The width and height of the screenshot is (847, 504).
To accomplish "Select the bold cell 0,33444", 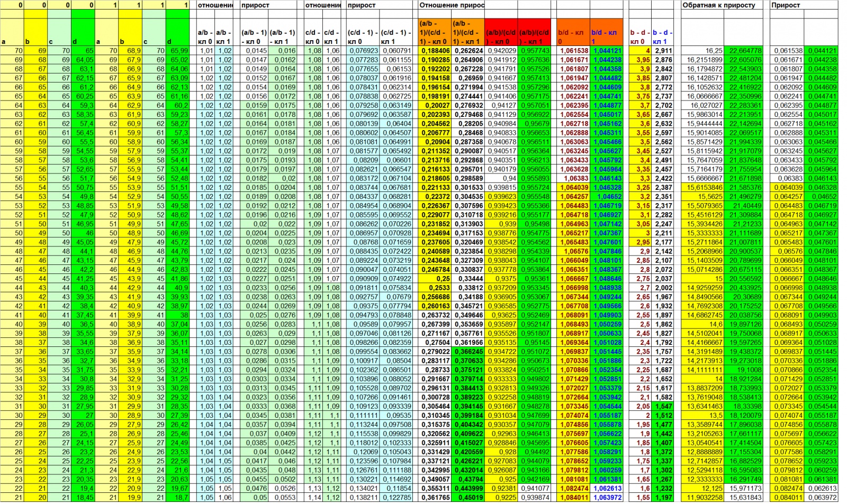I will [468, 279].
